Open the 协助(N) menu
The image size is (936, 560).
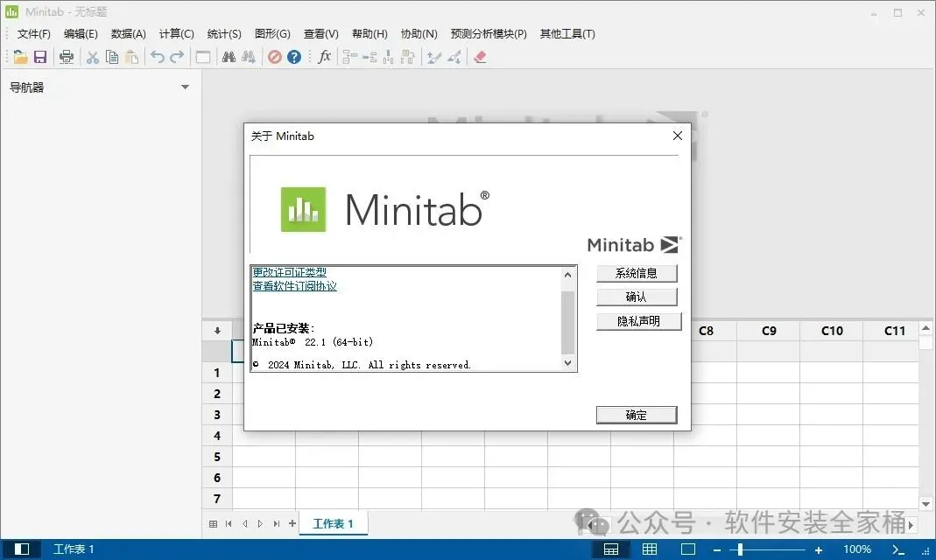[x=419, y=34]
